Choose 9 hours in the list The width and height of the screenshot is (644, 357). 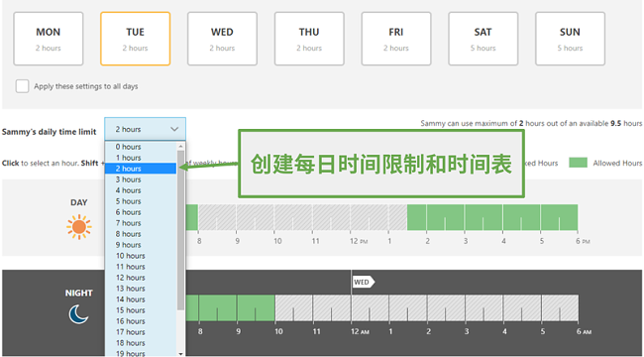coord(141,245)
